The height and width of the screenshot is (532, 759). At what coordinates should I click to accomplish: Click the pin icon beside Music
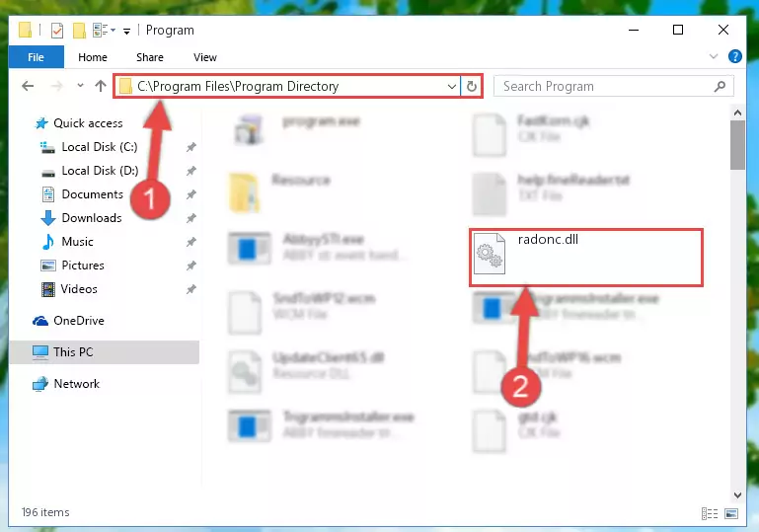(191, 242)
